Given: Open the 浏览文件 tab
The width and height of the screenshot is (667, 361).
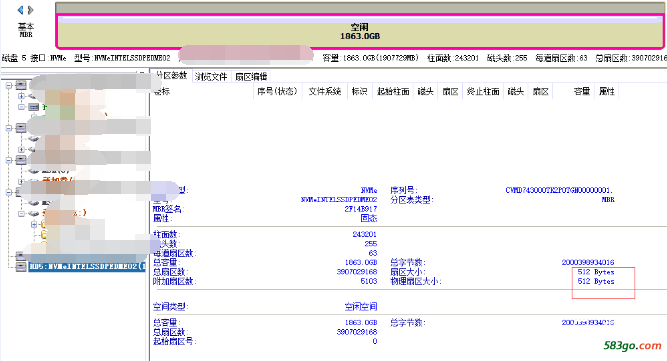Looking at the screenshot, I should (211, 77).
